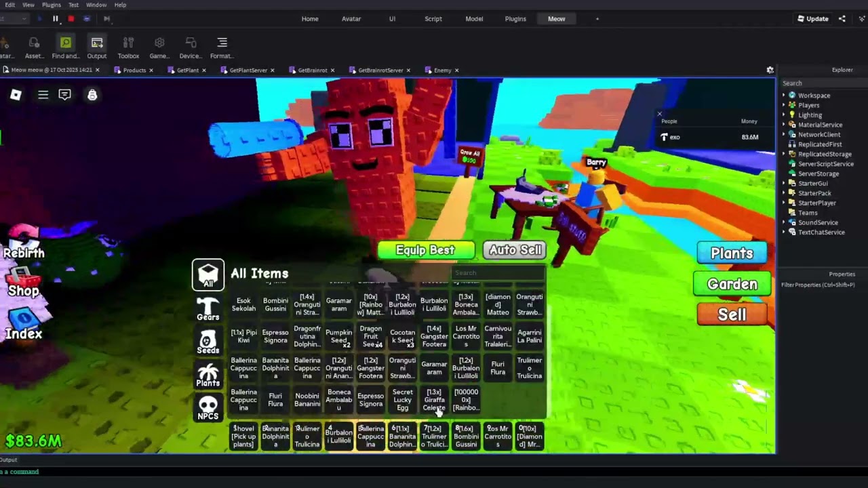Select the All category icon
Viewport: 868px width, 488px height.
tap(208, 274)
